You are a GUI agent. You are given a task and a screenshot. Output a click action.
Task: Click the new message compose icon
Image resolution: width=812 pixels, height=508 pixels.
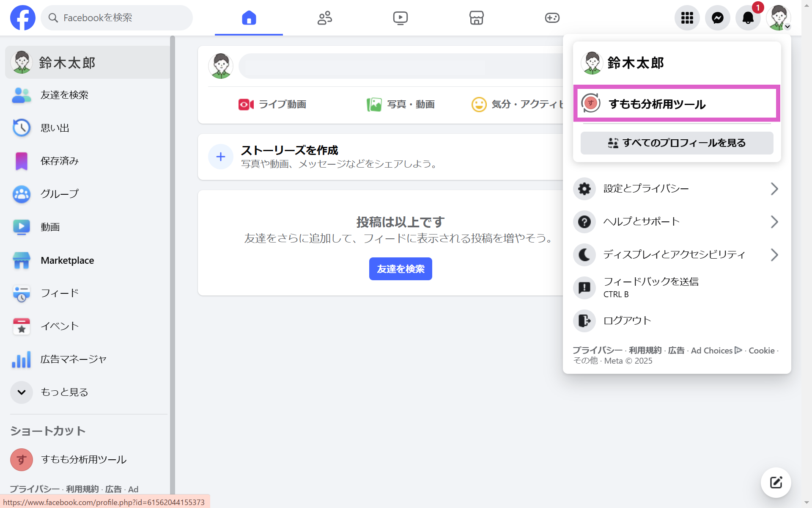click(x=776, y=483)
